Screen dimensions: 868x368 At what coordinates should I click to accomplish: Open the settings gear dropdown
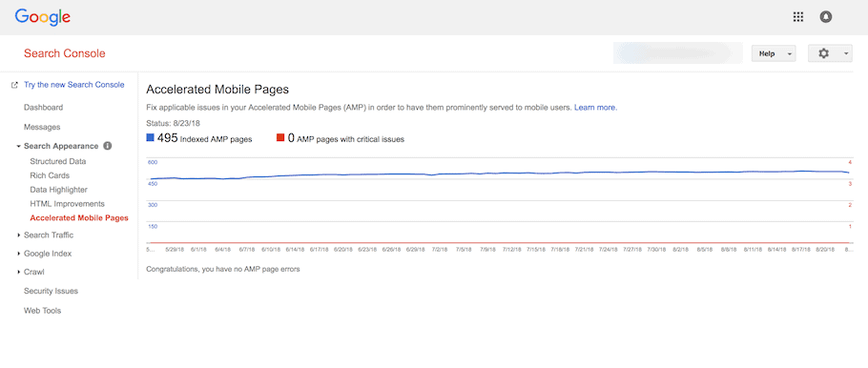(x=830, y=53)
